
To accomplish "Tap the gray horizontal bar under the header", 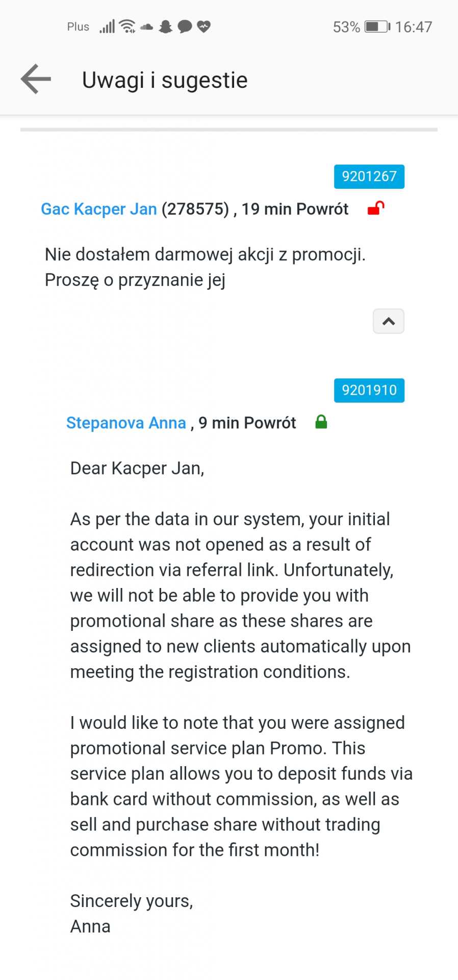I will click(228, 130).
